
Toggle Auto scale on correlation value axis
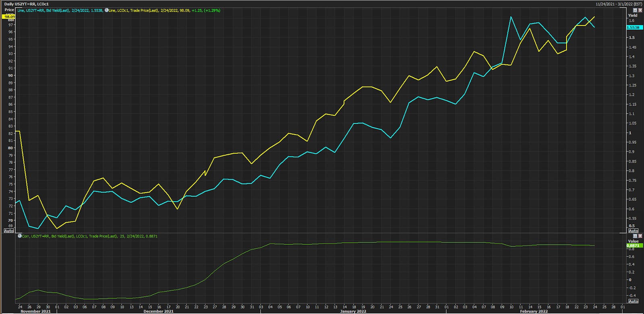click(633, 301)
